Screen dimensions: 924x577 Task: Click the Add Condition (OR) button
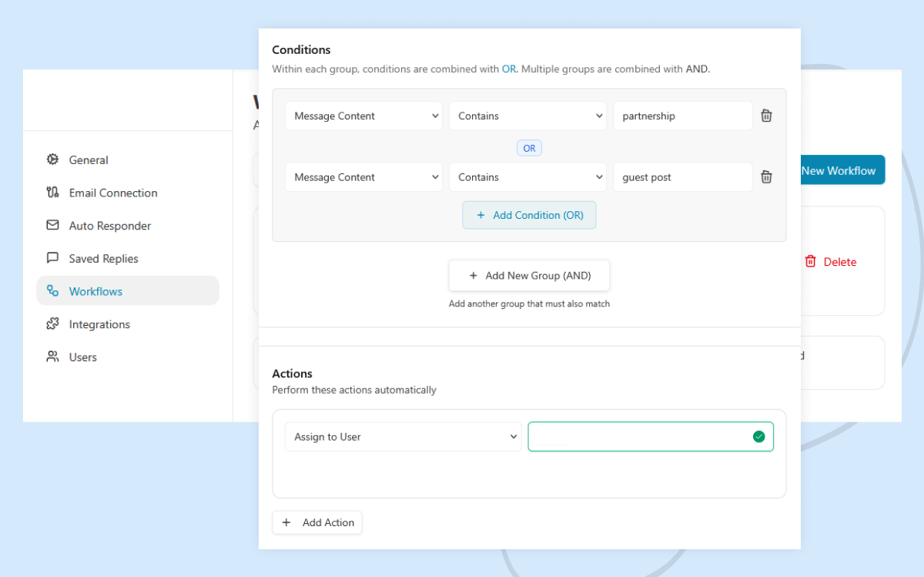click(x=529, y=215)
